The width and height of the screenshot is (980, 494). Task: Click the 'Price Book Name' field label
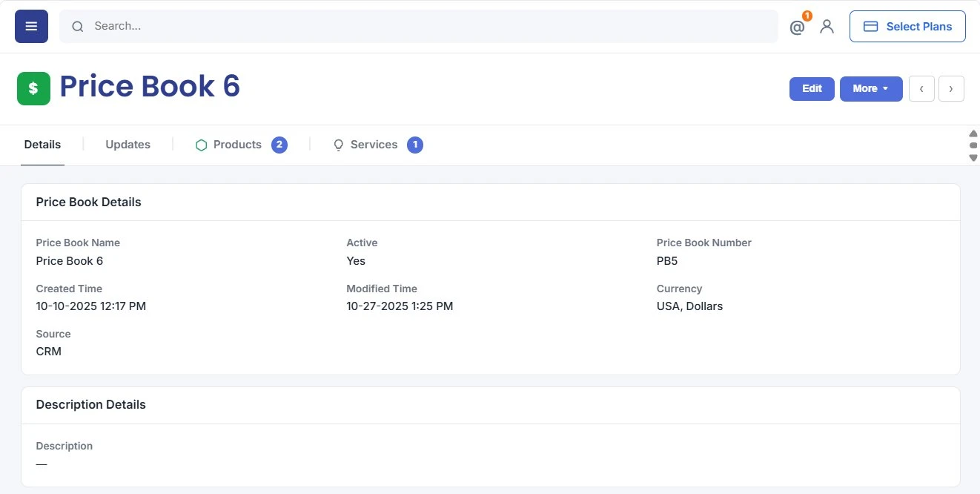coord(78,243)
